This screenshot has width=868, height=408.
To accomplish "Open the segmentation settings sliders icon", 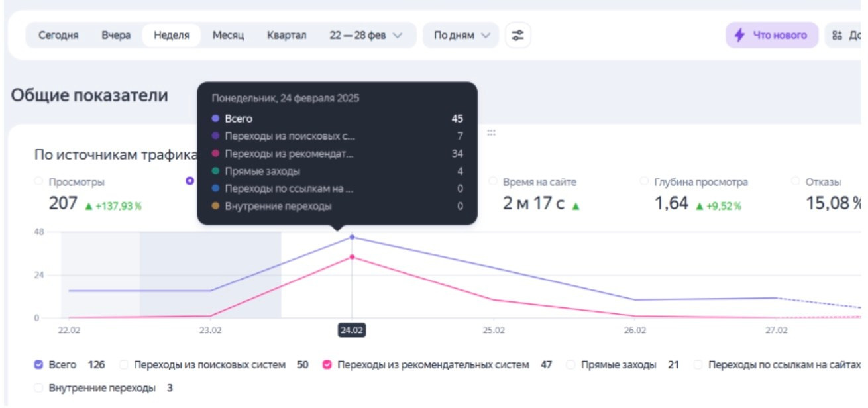I will pyautogui.click(x=517, y=35).
